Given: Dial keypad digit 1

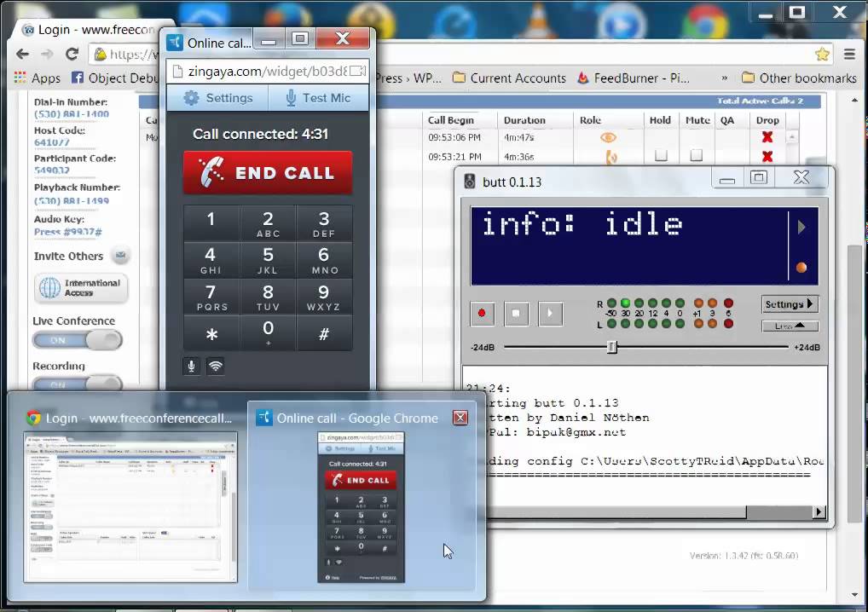Looking at the screenshot, I should coord(211,223).
